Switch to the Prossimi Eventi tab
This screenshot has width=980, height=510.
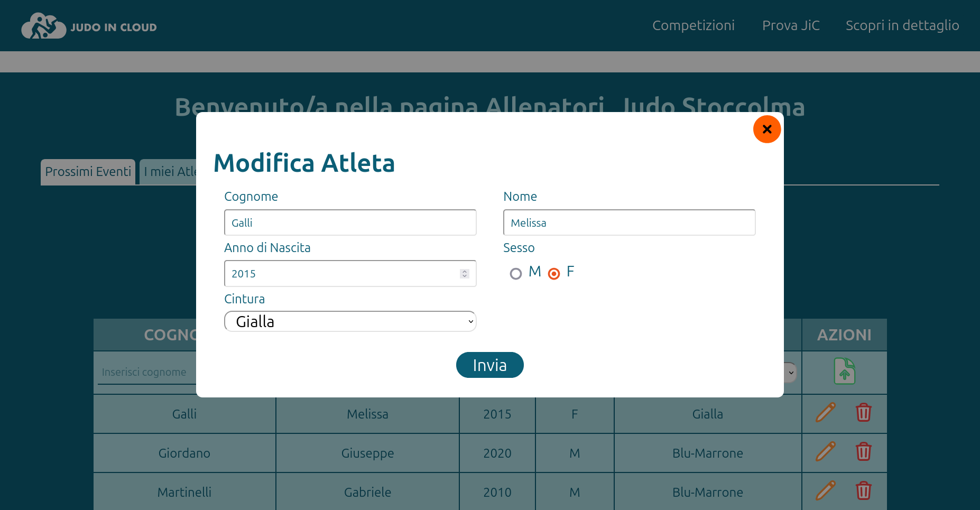click(88, 171)
